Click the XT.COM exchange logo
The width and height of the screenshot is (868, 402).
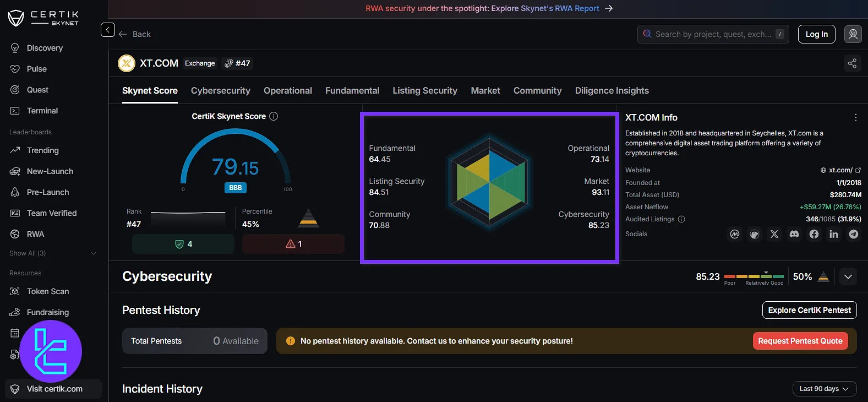tap(127, 63)
